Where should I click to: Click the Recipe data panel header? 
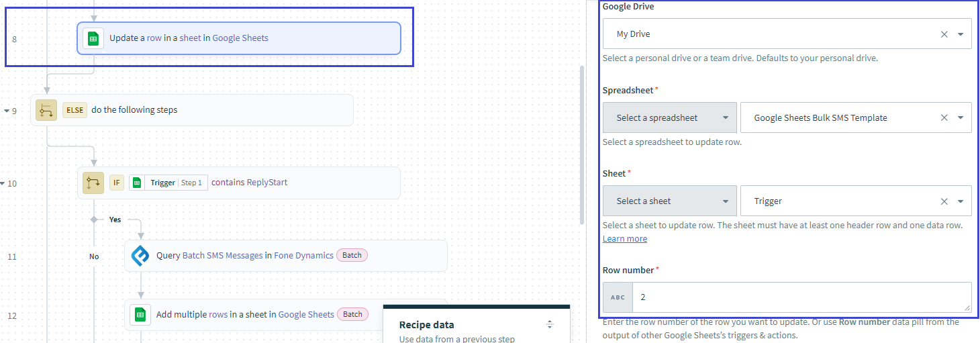coord(477,325)
